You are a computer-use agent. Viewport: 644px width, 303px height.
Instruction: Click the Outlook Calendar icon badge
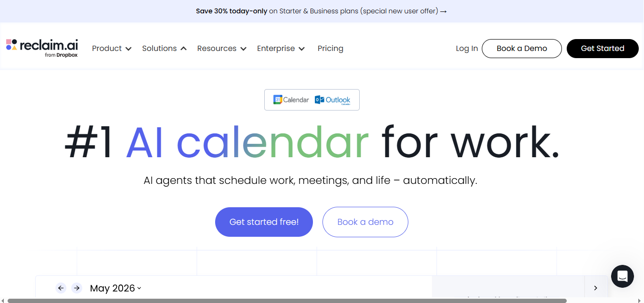pos(332,100)
